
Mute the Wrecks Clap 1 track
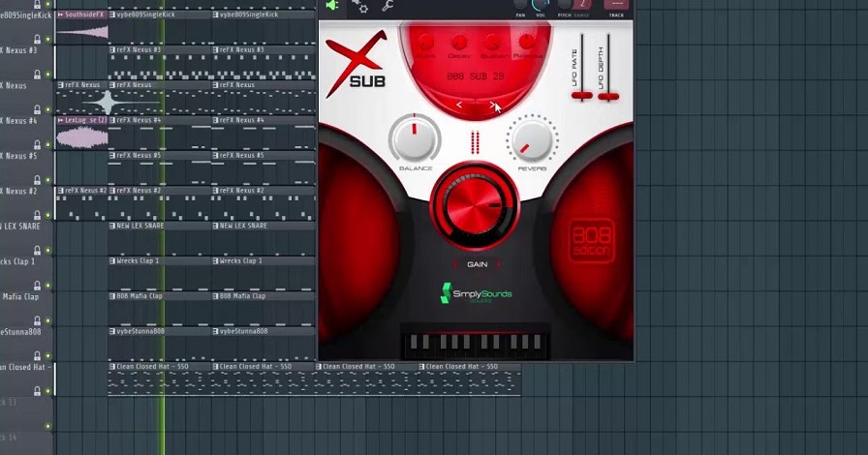pos(48,286)
